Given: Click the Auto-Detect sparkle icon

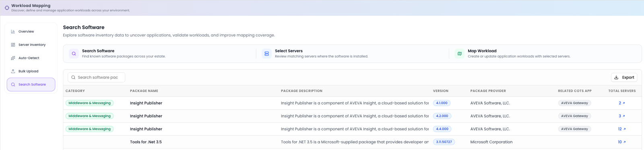Looking at the screenshot, I should coord(13,58).
